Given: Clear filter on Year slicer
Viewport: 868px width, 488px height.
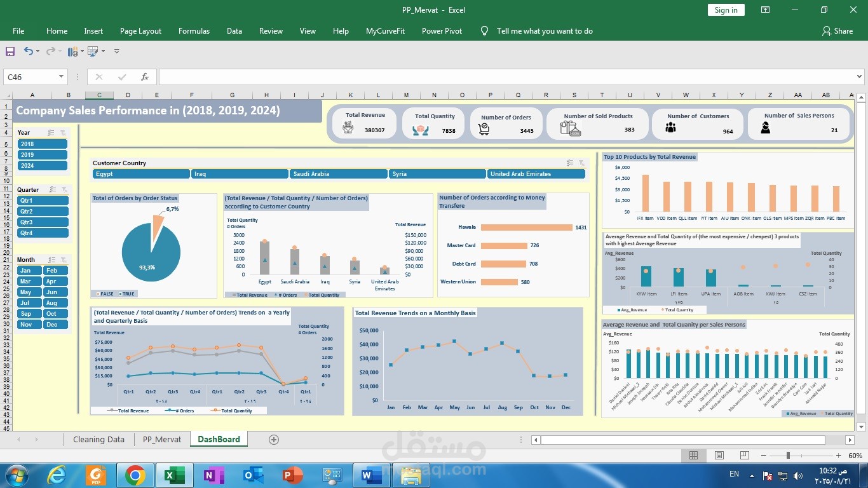Looking at the screenshot, I should [63, 133].
